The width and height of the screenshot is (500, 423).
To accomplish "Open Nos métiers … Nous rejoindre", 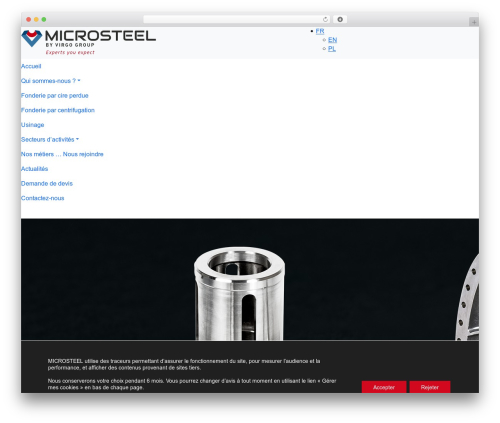I will pyautogui.click(x=62, y=154).
